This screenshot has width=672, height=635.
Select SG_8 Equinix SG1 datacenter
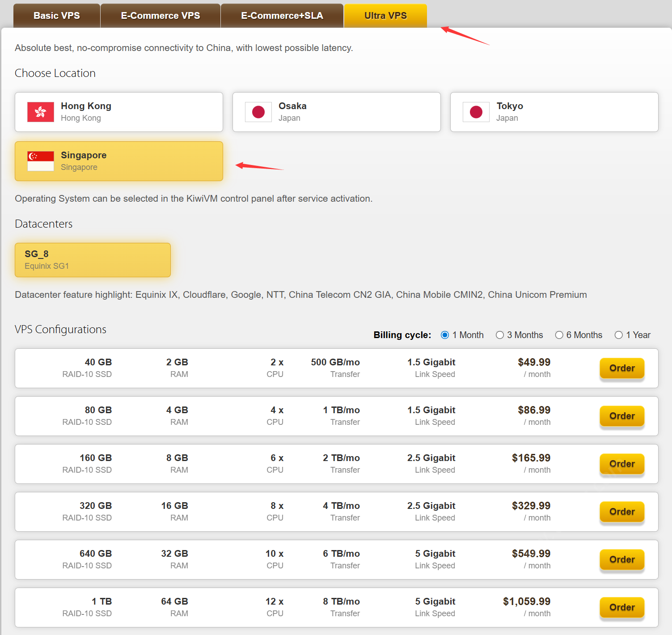tap(93, 260)
